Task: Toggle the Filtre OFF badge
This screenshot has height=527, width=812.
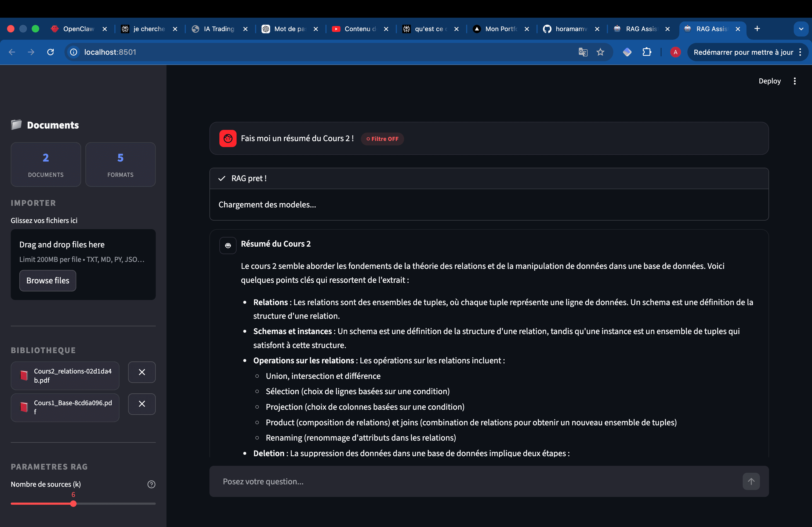Action: coord(382,139)
